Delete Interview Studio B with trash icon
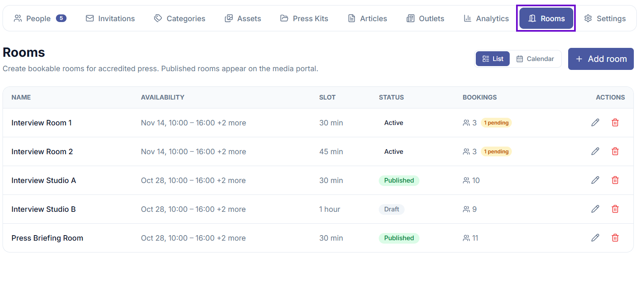This screenshot has height=308, width=644. [615, 209]
